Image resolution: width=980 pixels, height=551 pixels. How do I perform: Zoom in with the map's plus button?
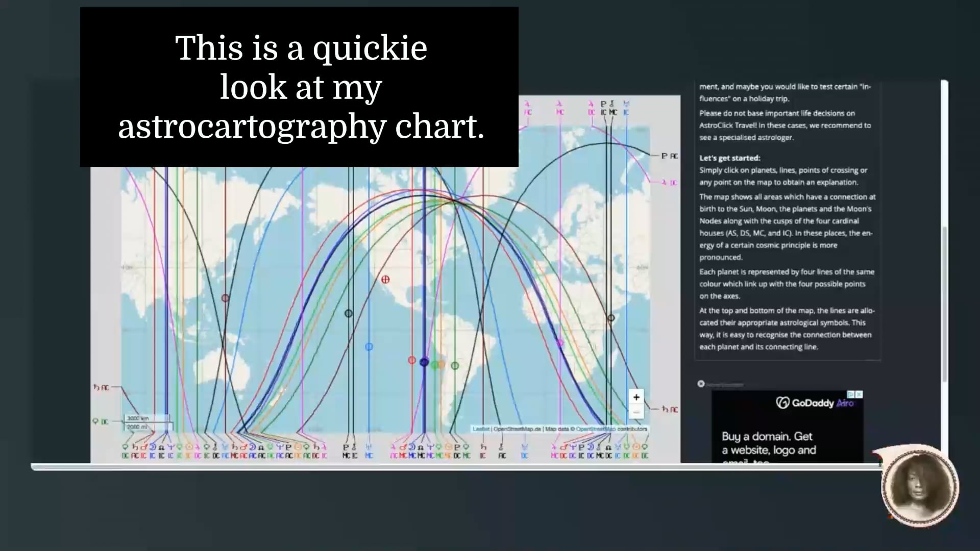(x=636, y=397)
